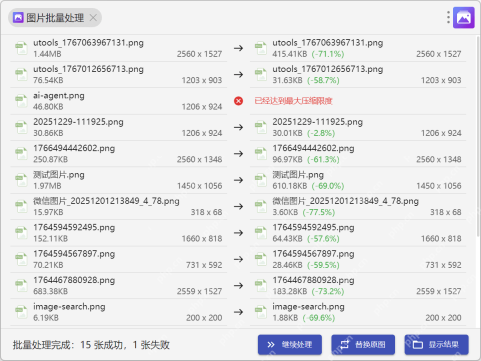Viewport: 481px width, 361px height.
Task: Select source filename ai-agent.png
Action: (59, 96)
